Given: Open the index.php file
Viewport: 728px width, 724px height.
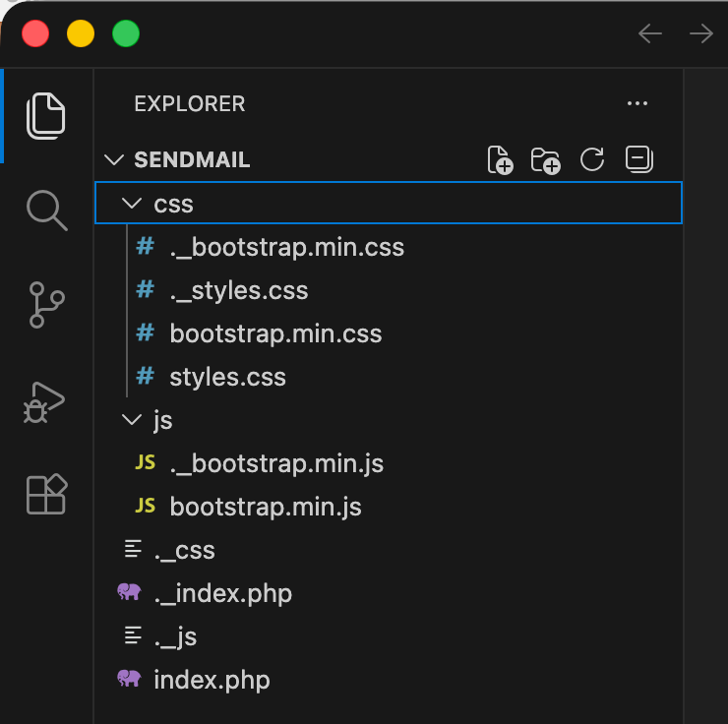Looking at the screenshot, I should tap(212, 680).
